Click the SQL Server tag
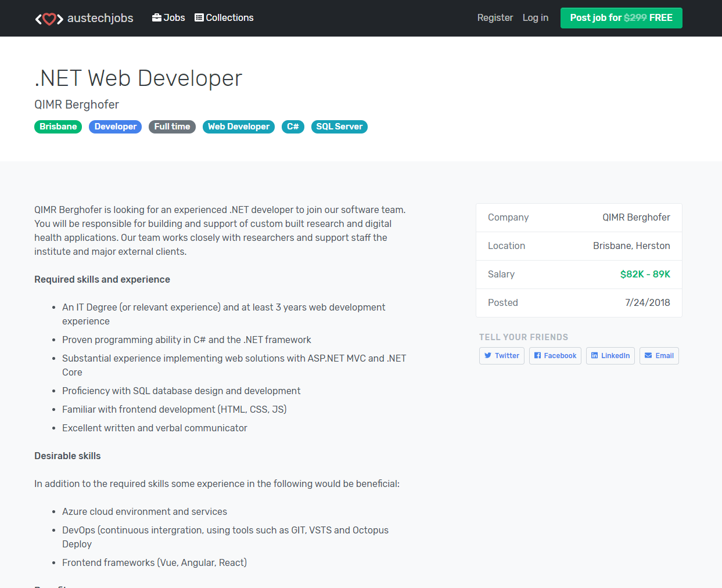 coord(339,127)
